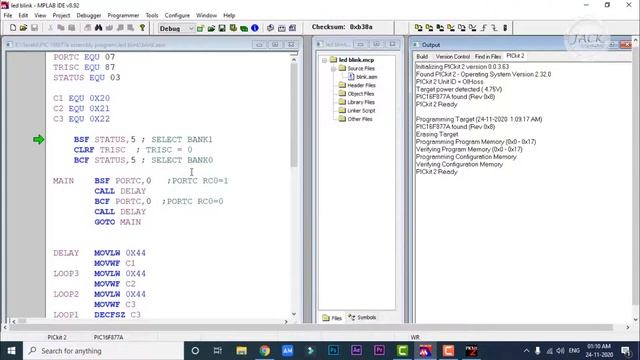
Task: Select the Library Files folder
Action: tap(357, 102)
